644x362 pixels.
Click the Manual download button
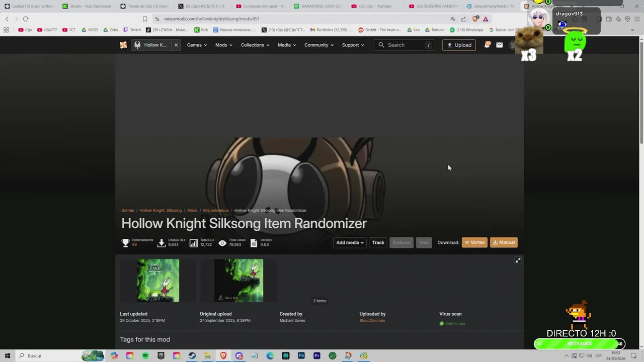pyautogui.click(x=504, y=242)
